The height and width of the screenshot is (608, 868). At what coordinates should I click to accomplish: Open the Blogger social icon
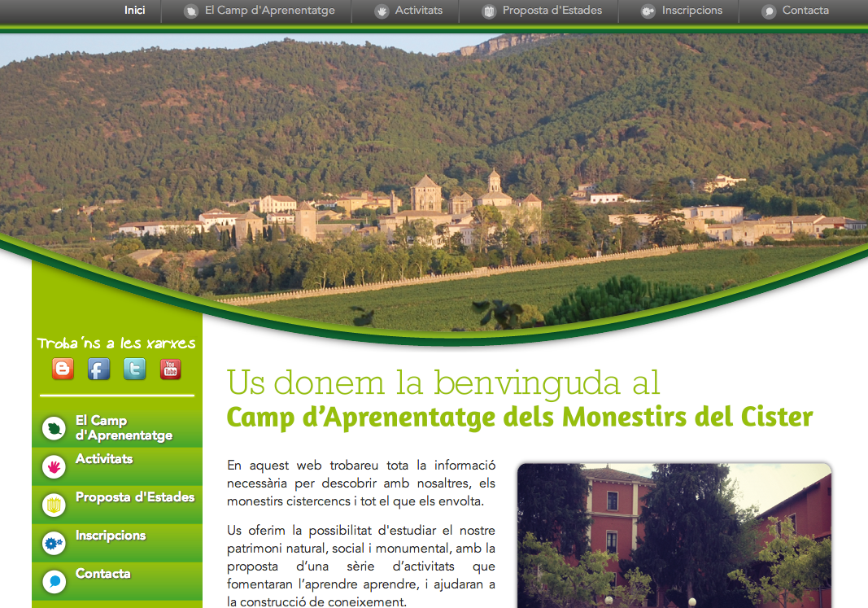[x=63, y=369]
